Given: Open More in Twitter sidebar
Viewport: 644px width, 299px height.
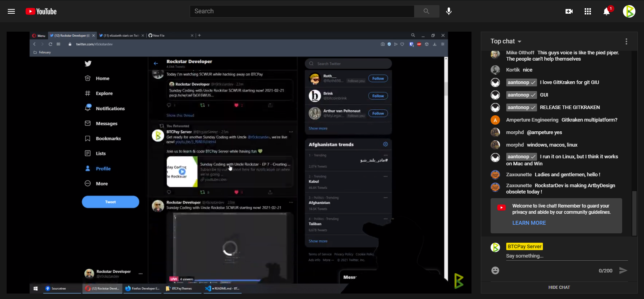Looking at the screenshot, I should [97, 184].
